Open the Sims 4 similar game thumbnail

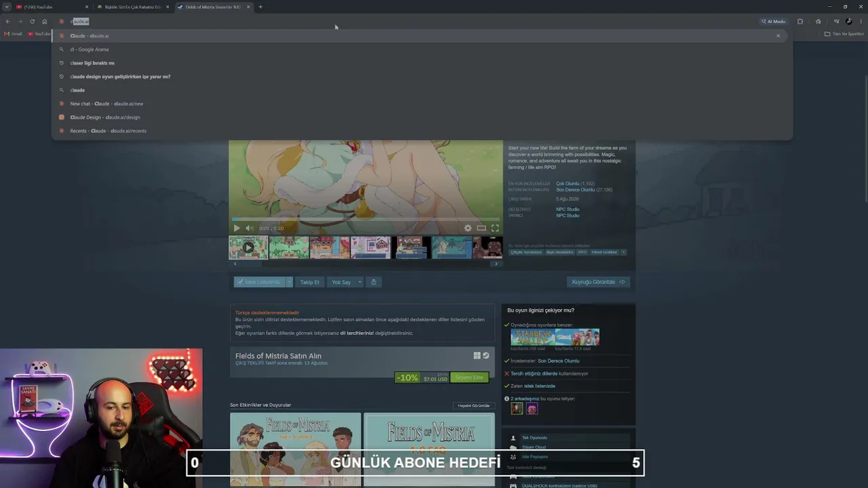tap(578, 337)
